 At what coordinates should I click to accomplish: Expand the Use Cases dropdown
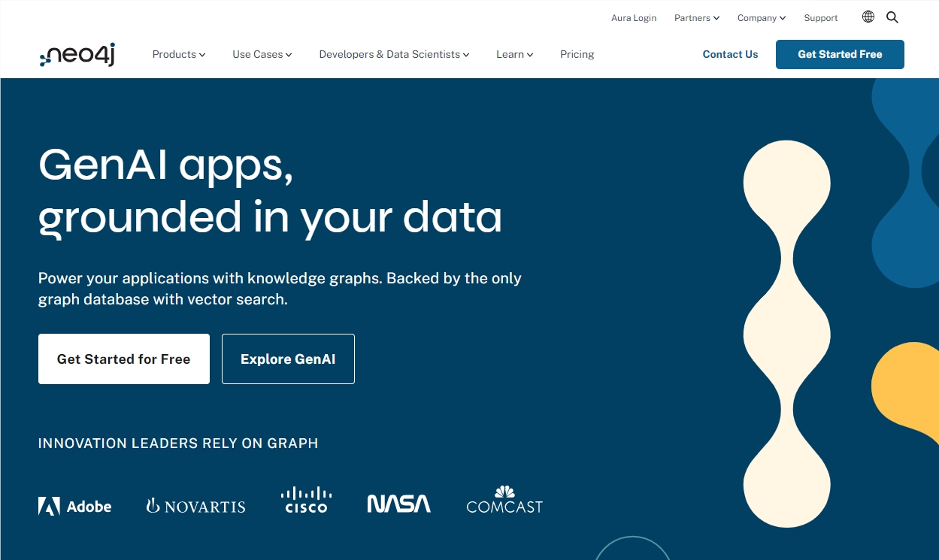pyautogui.click(x=262, y=54)
